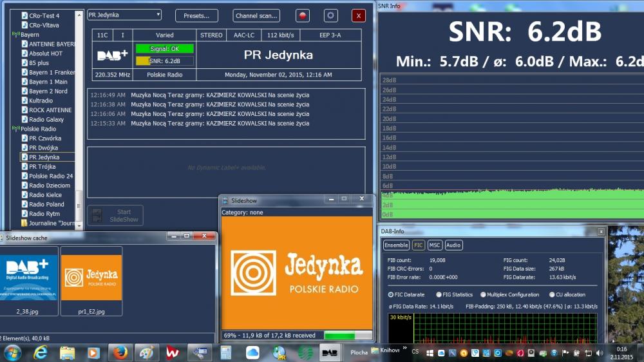Select PR Czwórka station
This screenshot has width=644, height=362.
coord(45,138)
